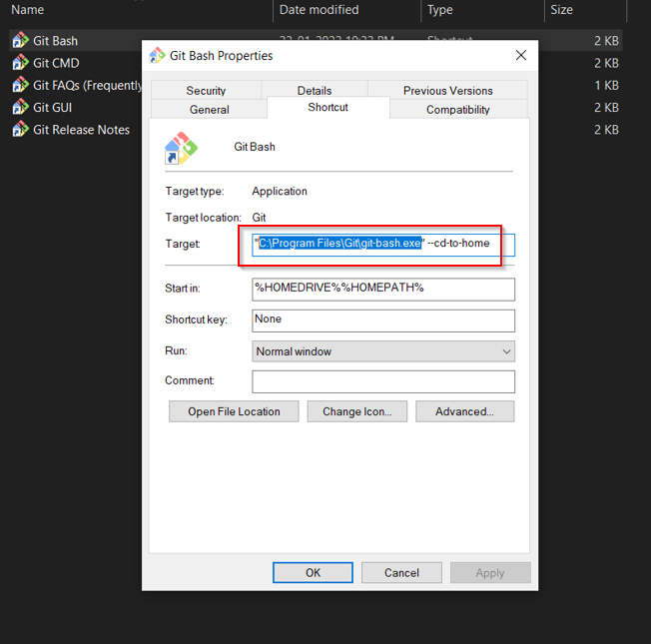Select the Git FAQs file name
Screen dimensions: 651x644
click(x=87, y=85)
